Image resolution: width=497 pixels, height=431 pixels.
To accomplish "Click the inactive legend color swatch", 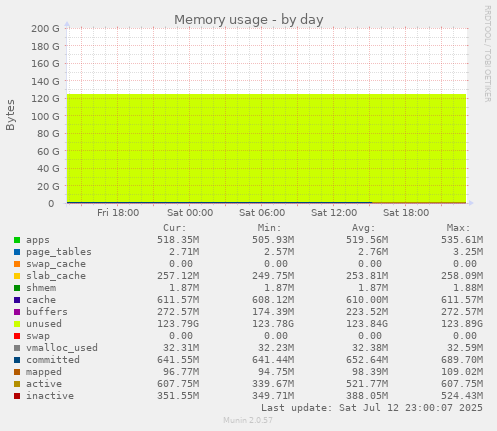I will pos(17,396).
